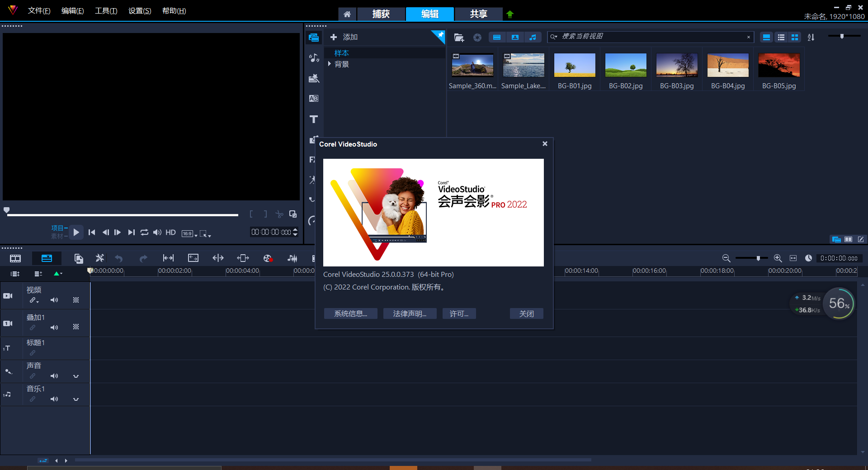This screenshot has height=470, width=868.
Task: Toggle repeat playback loop button
Action: tap(144, 232)
